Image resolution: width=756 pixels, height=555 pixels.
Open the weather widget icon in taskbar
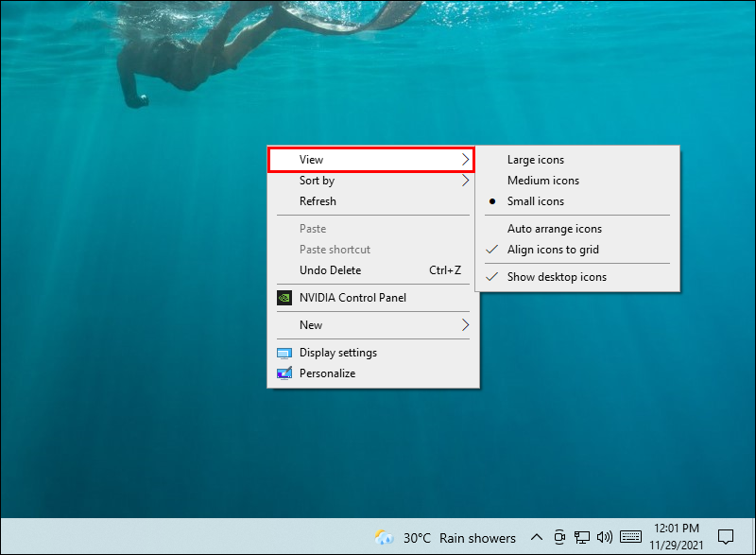(x=385, y=537)
